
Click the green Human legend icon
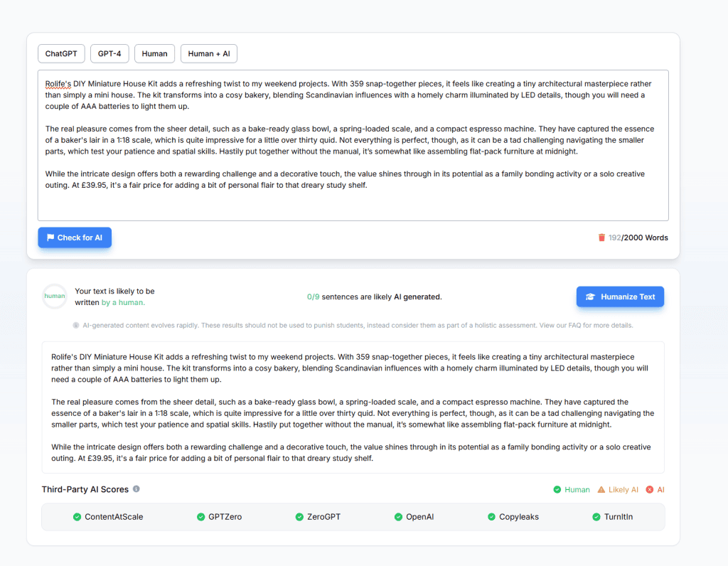[x=557, y=490]
